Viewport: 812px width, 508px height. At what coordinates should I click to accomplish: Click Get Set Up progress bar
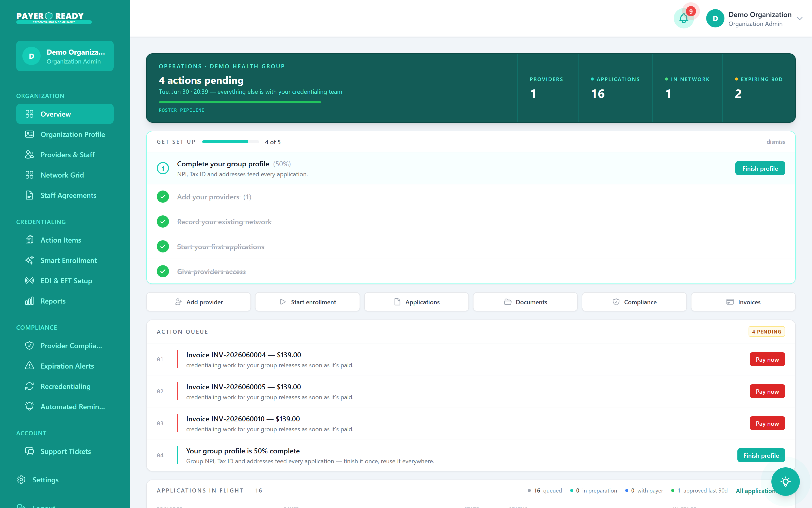pyautogui.click(x=230, y=142)
